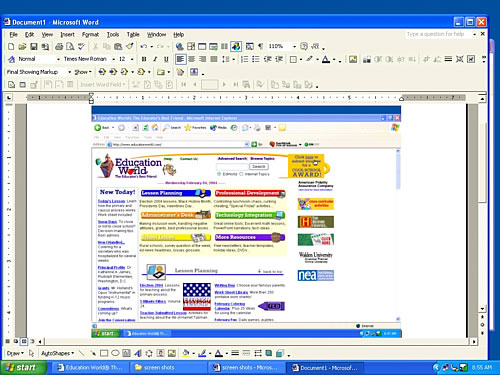Toggle Show/Hide paragraph marks
Image resolution: width=500 pixels, height=375 pixels.
click(x=260, y=47)
